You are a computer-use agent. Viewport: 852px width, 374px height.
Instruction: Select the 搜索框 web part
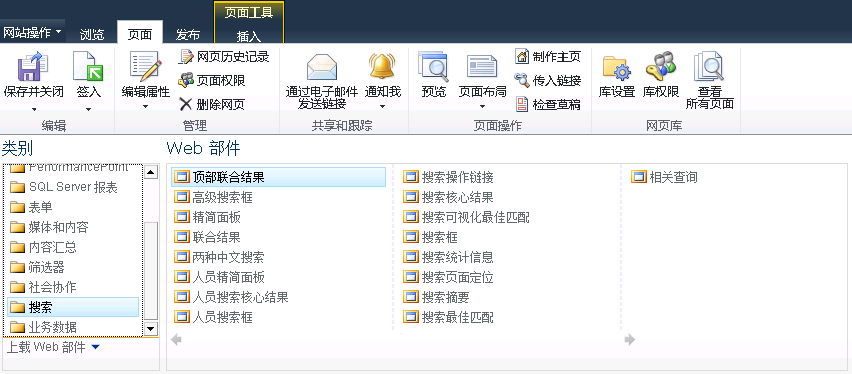[430, 238]
